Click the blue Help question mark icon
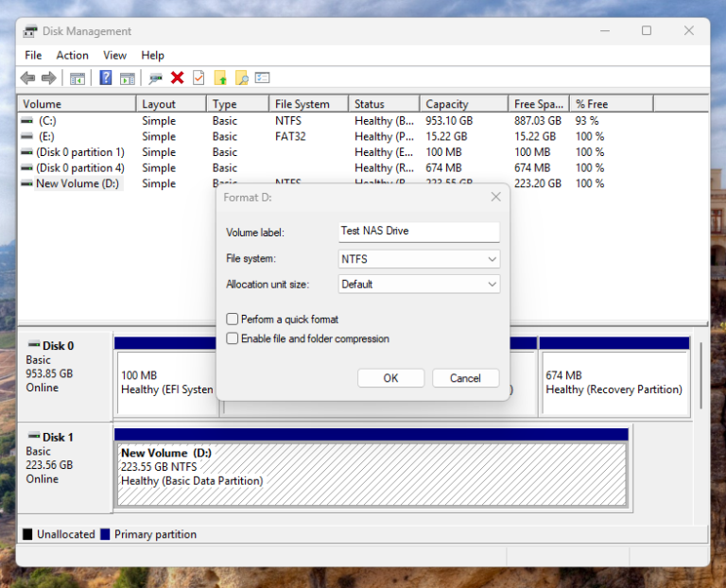This screenshot has width=726, height=588. pyautogui.click(x=106, y=78)
